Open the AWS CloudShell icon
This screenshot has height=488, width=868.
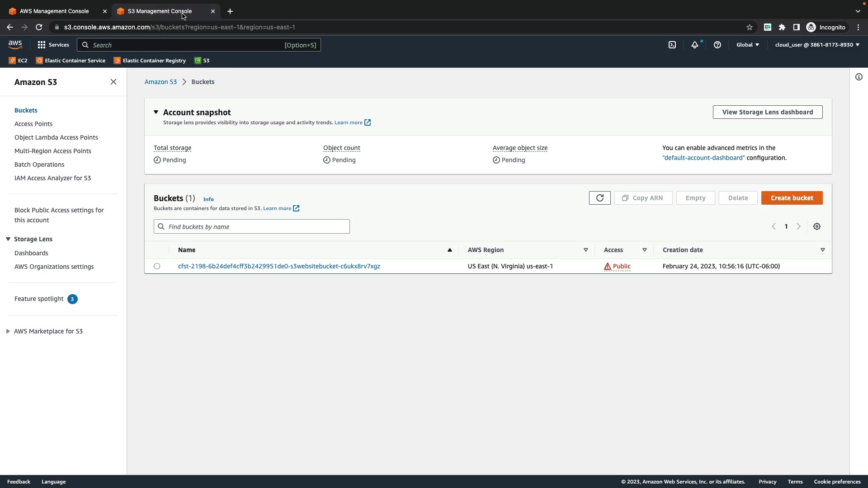coord(672,45)
